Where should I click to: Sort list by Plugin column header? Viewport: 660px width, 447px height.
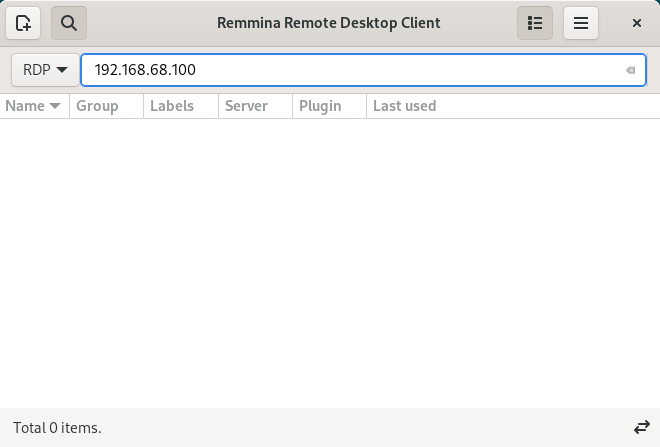(x=320, y=106)
